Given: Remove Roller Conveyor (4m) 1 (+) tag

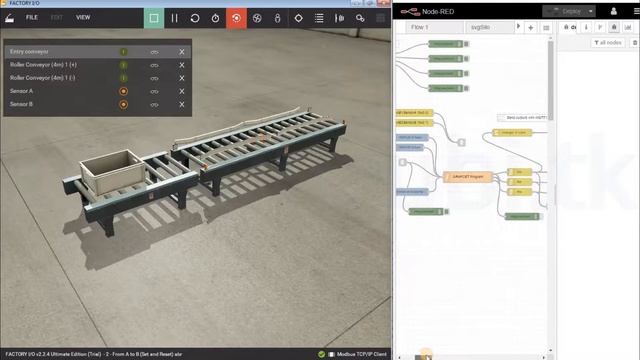Looking at the screenshot, I should [x=182, y=65].
